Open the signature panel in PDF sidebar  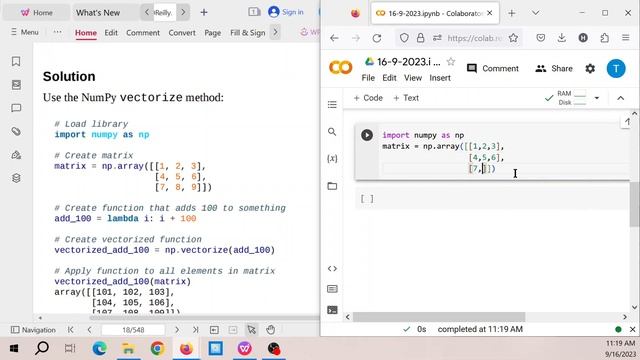click(16, 155)
